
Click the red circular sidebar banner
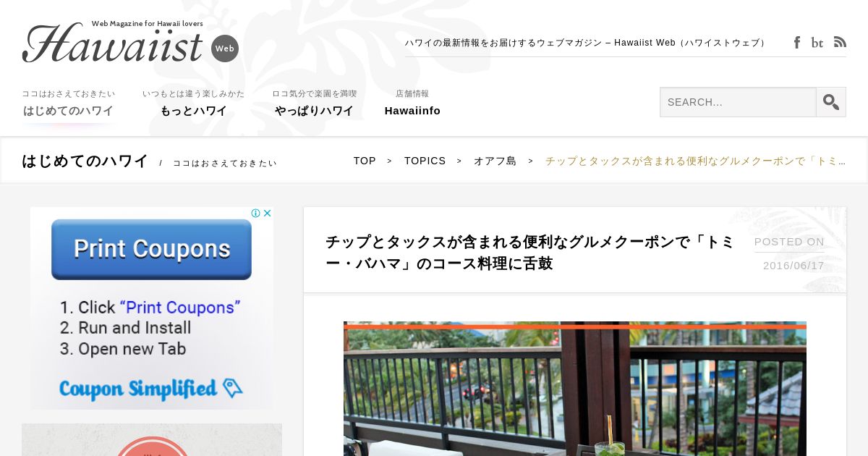152,440
